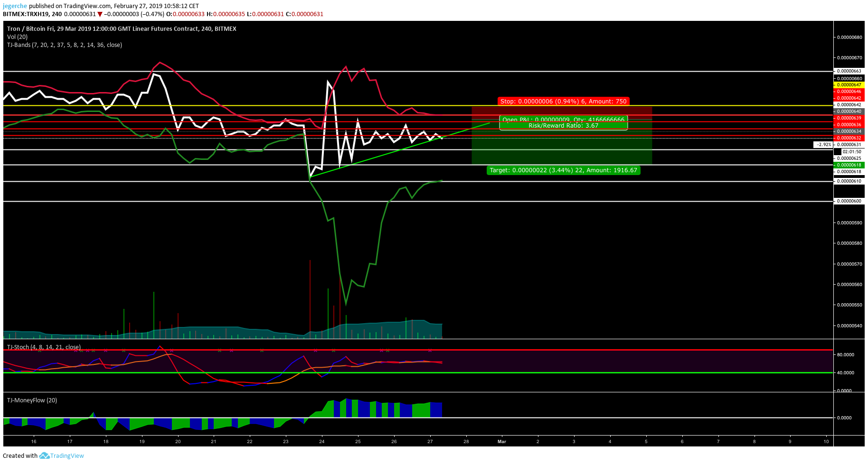Click the gray 0.00000634 price label
Image resolution: width=868 pixels, height=464 pixels.
pos(849,131)
